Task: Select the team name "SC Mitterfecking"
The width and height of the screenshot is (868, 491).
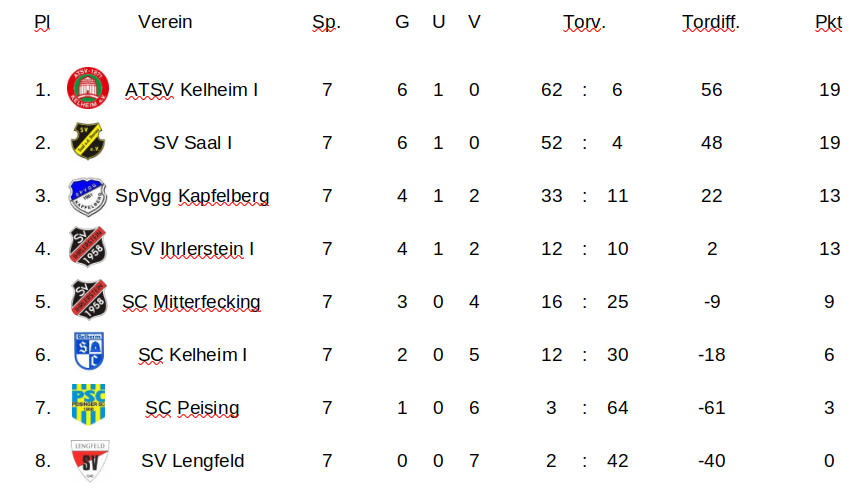Action: (191, 302)
